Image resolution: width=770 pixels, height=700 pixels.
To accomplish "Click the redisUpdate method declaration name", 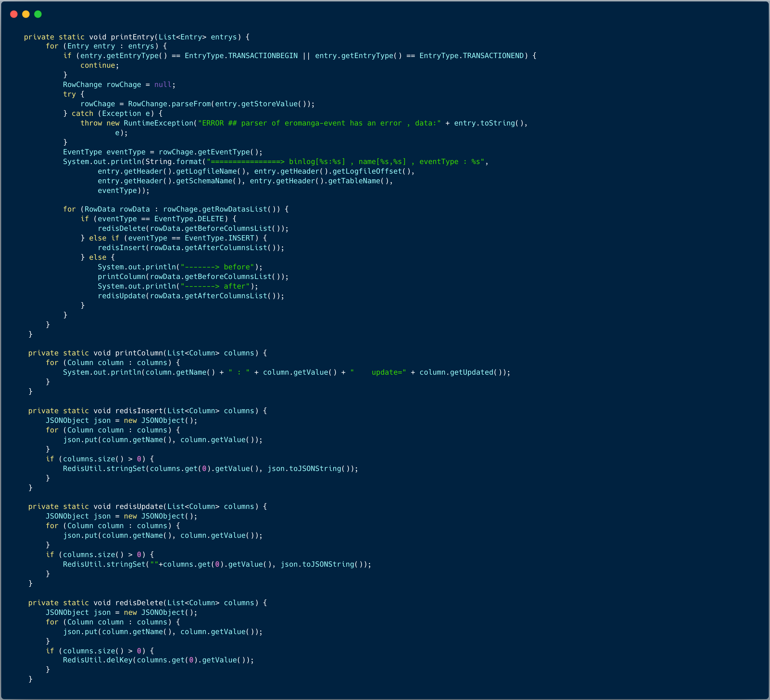I will [139, 506].
